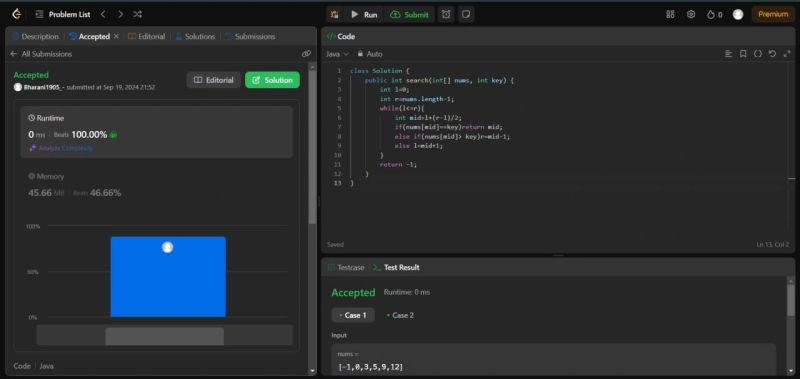800x379 pixels.
Task: Open the layout grid icon
Action: 670,14
